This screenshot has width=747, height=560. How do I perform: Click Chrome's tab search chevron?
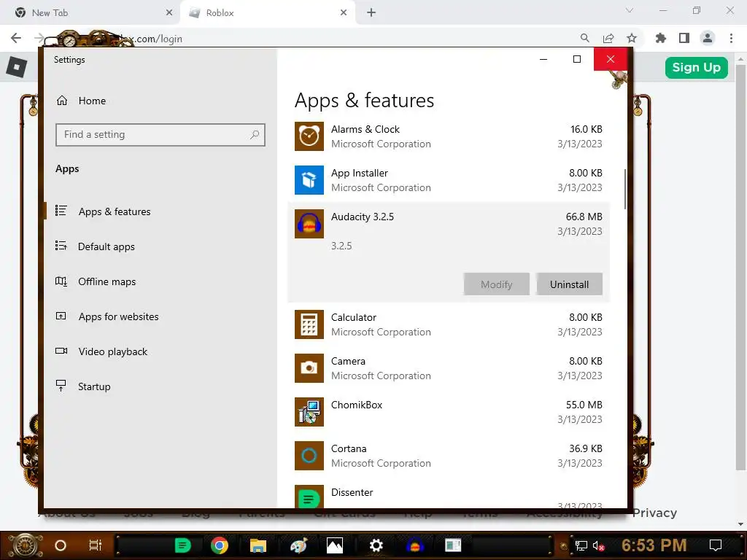pos(630,10)
